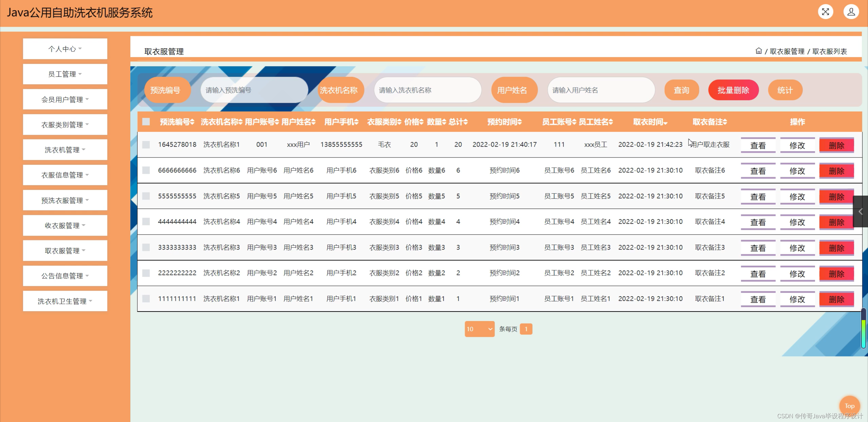Check the row 1645278018 checkbox
The height and width of the screenshot is (422, 868).
coord(146,145)
